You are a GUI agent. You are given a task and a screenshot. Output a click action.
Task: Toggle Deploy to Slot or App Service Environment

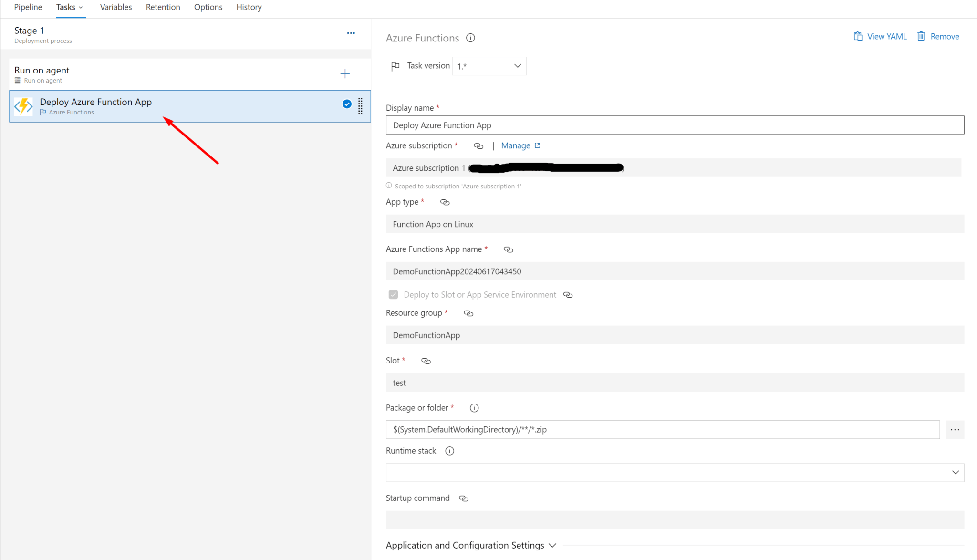coord(393,294)
